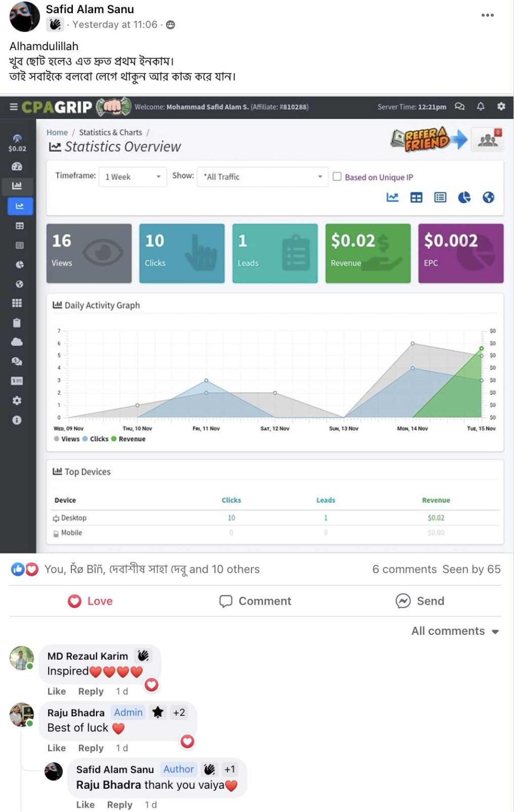Click Reply under MD Rezaul Karim's comment
The image size is (514, 812).
pos(91,691)
